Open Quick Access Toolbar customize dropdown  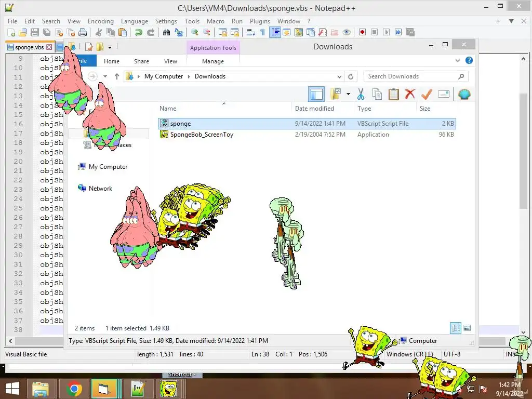(x=110, y=47)
